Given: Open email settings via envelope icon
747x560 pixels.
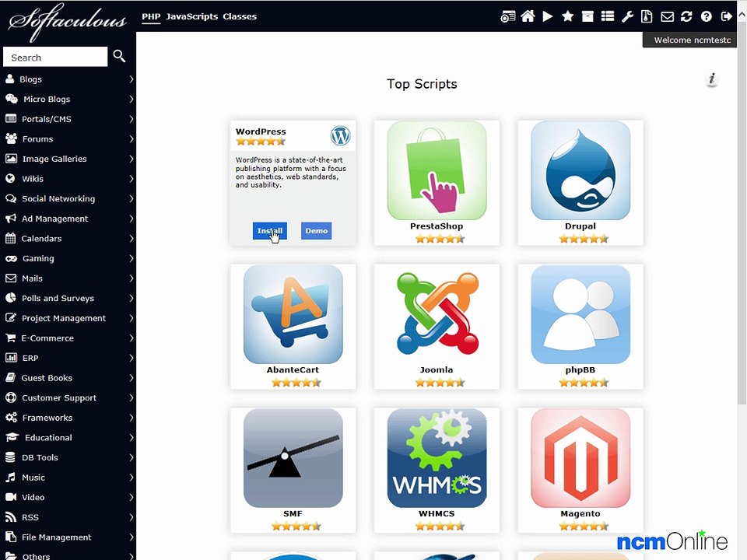Looking at the screenshot, I should tap(667, 16).
